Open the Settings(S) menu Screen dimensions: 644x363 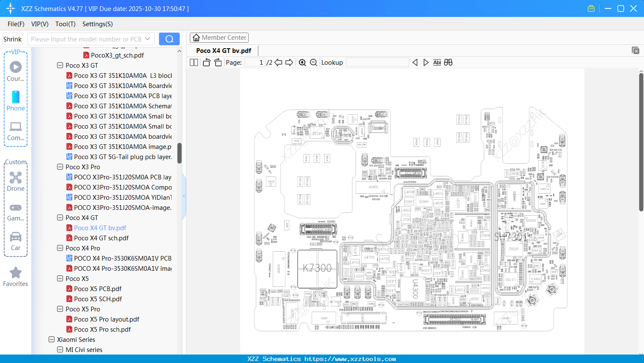[x=98, y=24]
